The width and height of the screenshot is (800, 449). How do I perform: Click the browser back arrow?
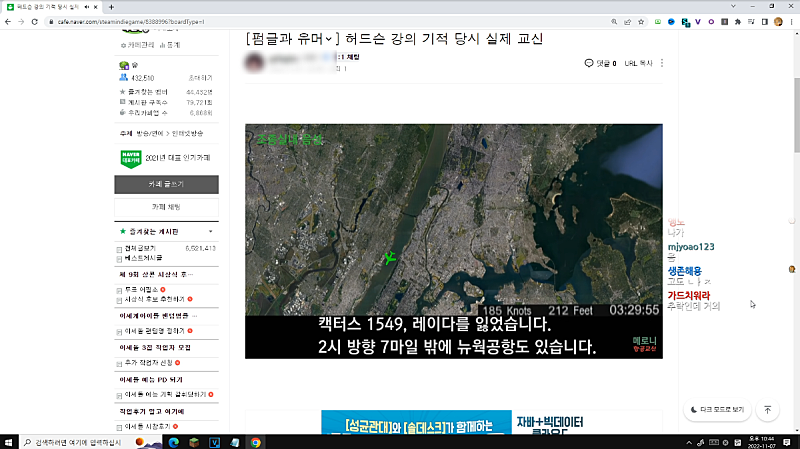tap(8, 21)
